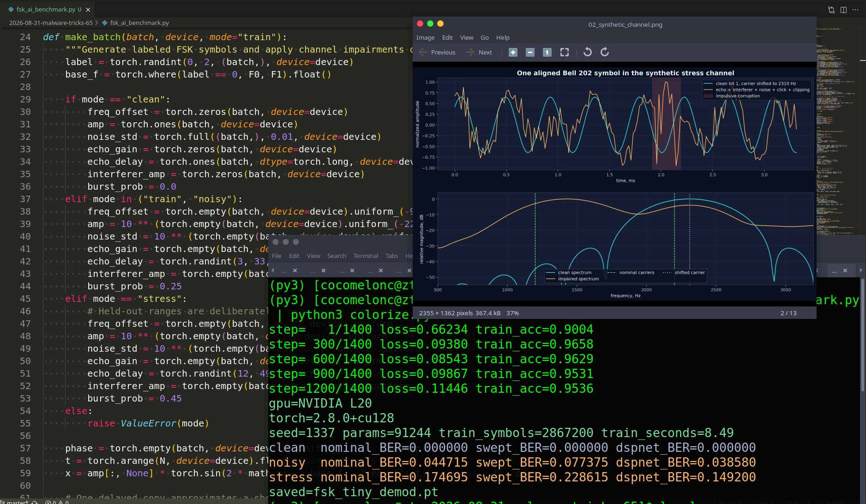Go to Next image
866x504 pixels.
click(479, 53)
